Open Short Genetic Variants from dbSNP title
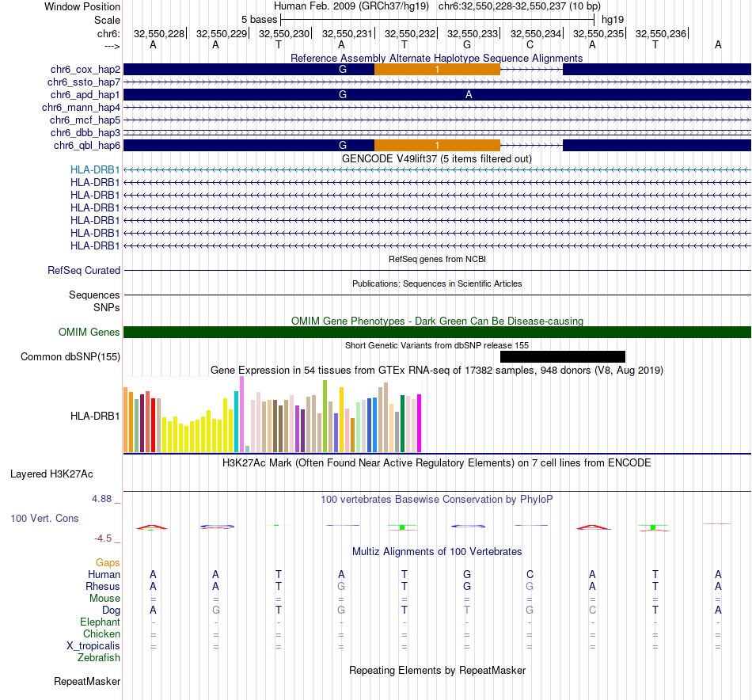Viewport: 752px width, 700px height. 437,345
